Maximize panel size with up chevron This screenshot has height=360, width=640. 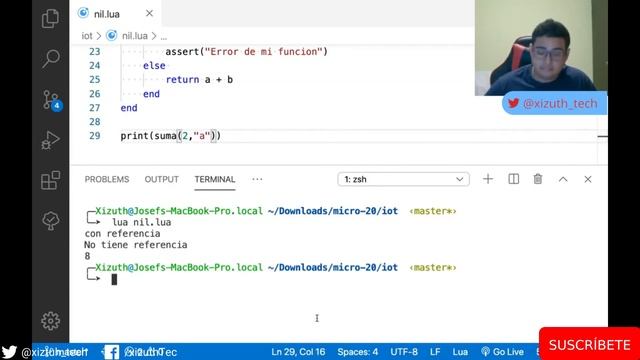pos(563,179)
